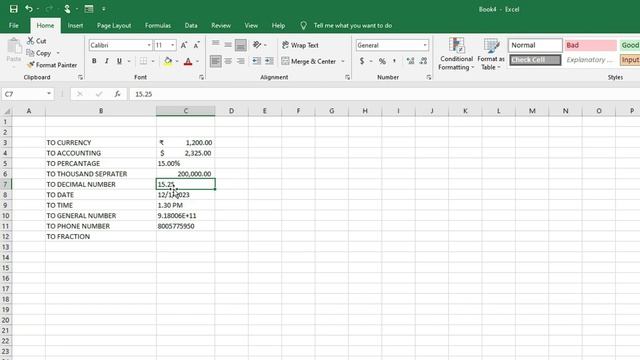The image size is (640, 360).
Task: Apply the Explanatory cell style
Action: [590, 60]
